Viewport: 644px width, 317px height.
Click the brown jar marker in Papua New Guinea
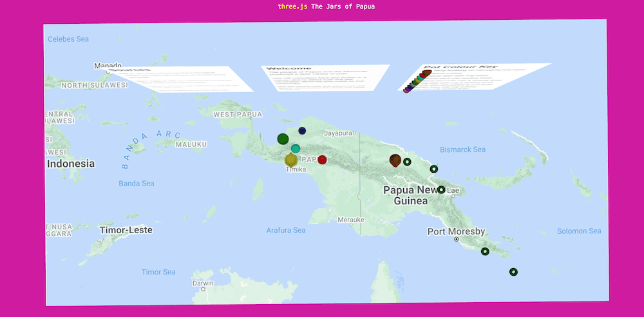tap(395, 160)
